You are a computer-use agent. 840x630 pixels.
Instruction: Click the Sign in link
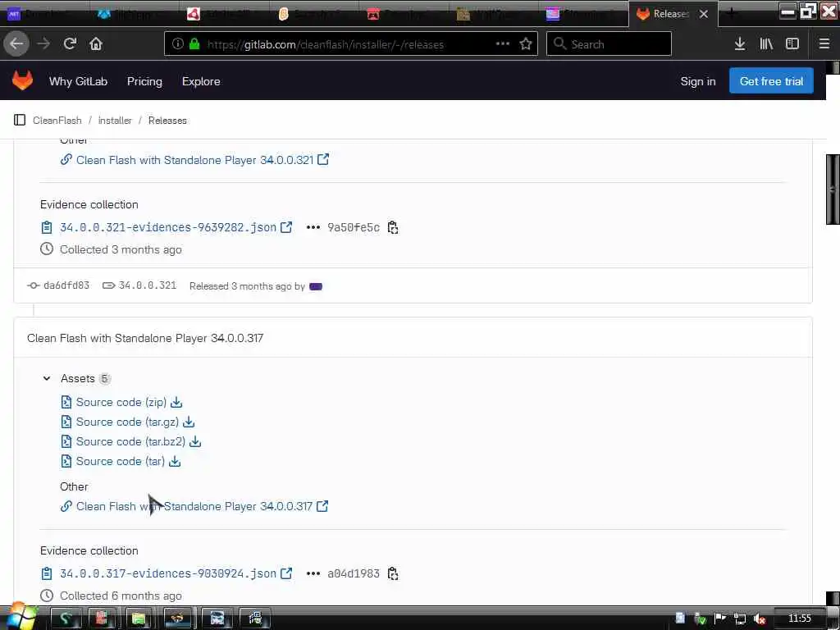coord(697,81)
